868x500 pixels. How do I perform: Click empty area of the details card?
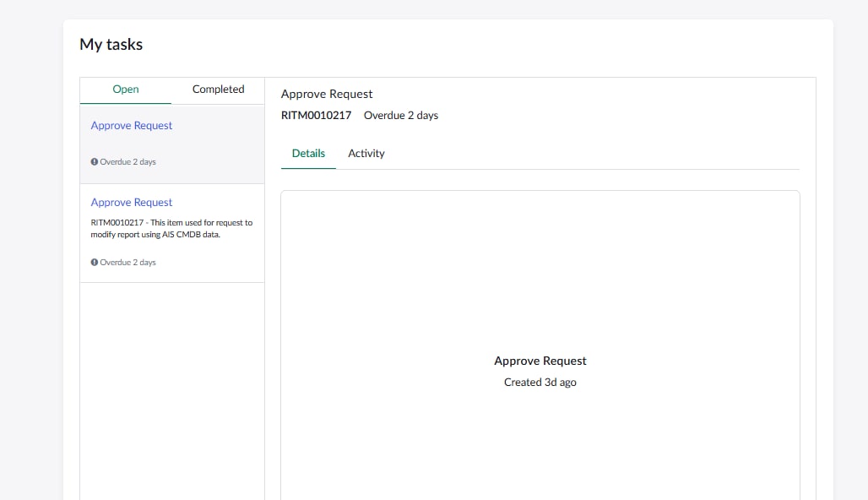click(x=540, y=270)
